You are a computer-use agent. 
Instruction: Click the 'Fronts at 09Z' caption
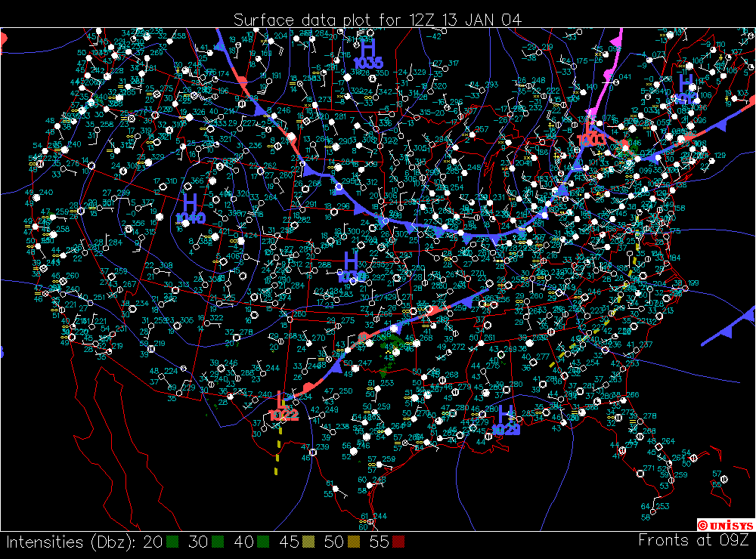pyautogui.click(x=694, y=540)
